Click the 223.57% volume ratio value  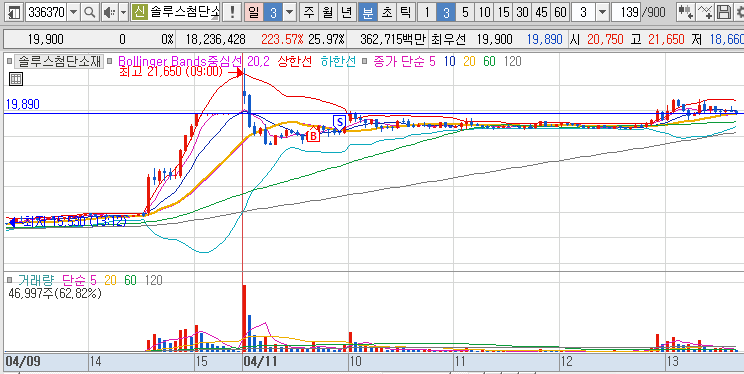(282, 40)
